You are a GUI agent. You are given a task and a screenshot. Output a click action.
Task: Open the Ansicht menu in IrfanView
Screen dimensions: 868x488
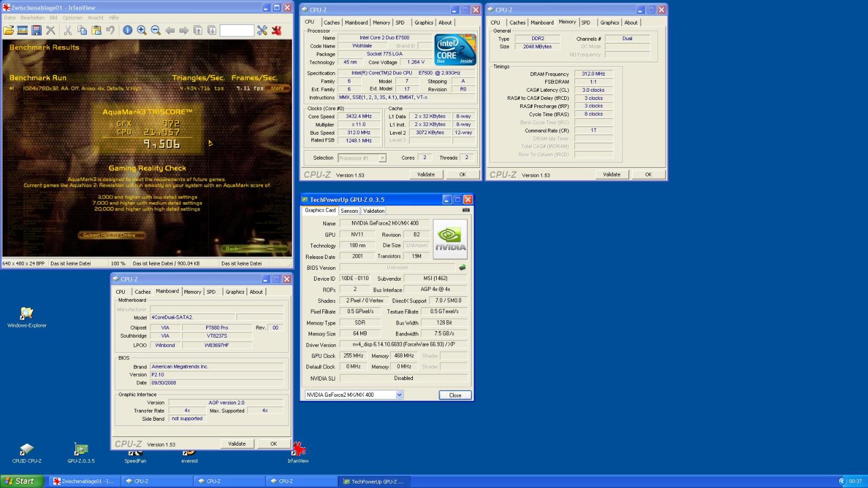(95, 17)
